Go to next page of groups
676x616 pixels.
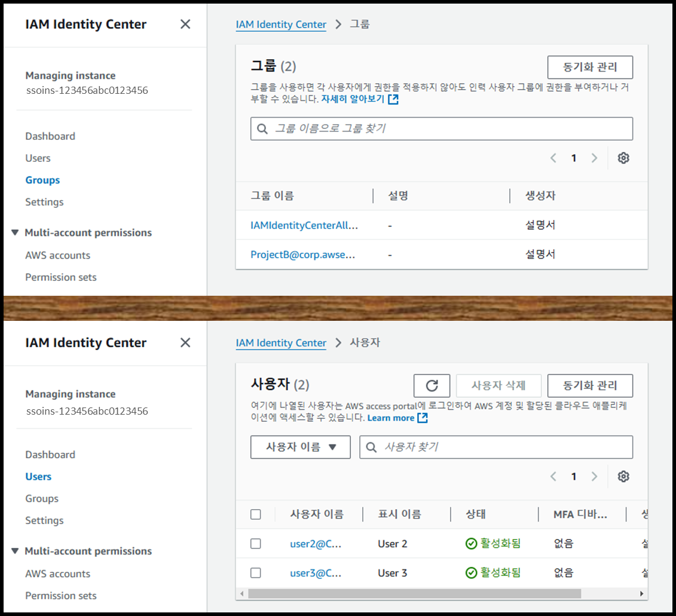click(594, 158)
